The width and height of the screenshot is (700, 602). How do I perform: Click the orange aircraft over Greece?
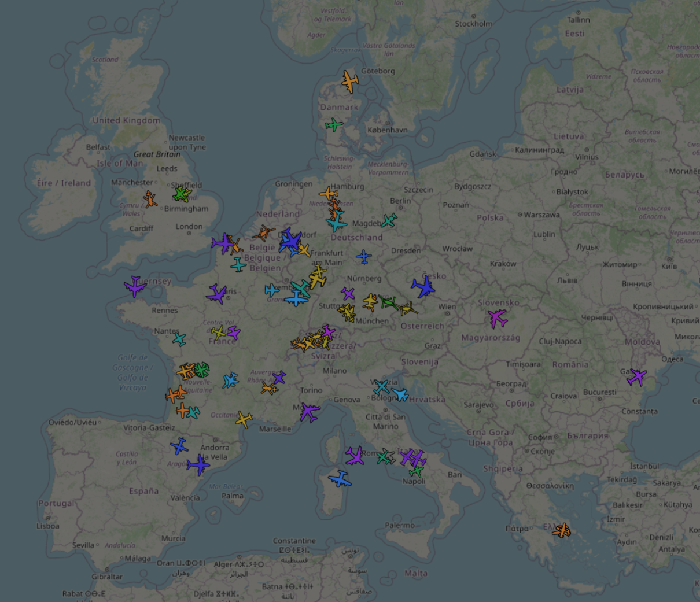tap(562, 530)
